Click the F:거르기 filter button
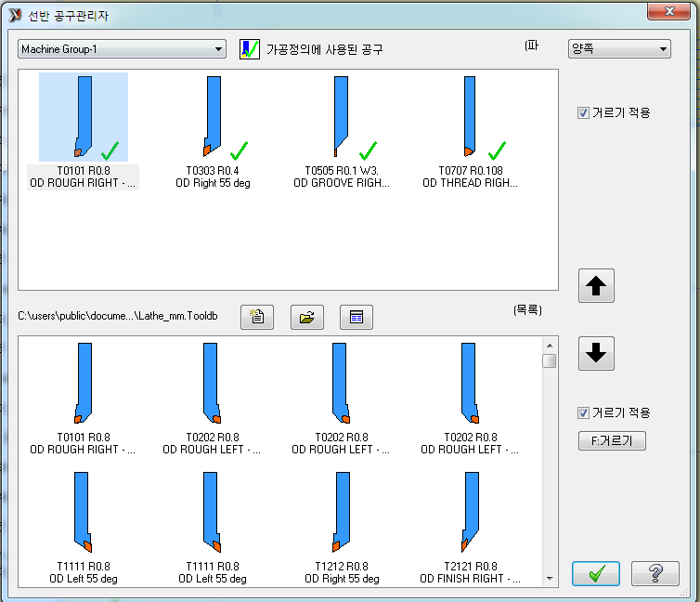Image resolution: width=700 pixels, height=602 pixels. tap(612, 440)
